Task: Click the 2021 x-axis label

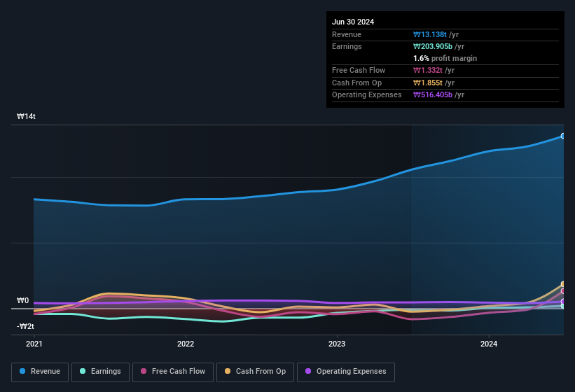Action: [x=34, y=344]
